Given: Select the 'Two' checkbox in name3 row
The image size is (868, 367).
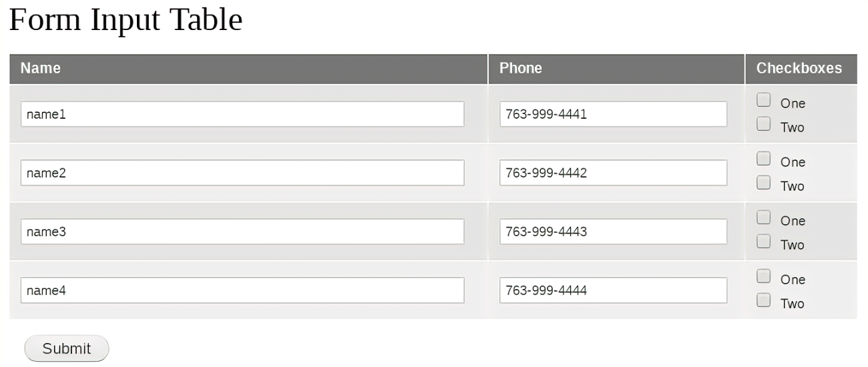Looking at the screenshot, I should click(x=764, y=242).
